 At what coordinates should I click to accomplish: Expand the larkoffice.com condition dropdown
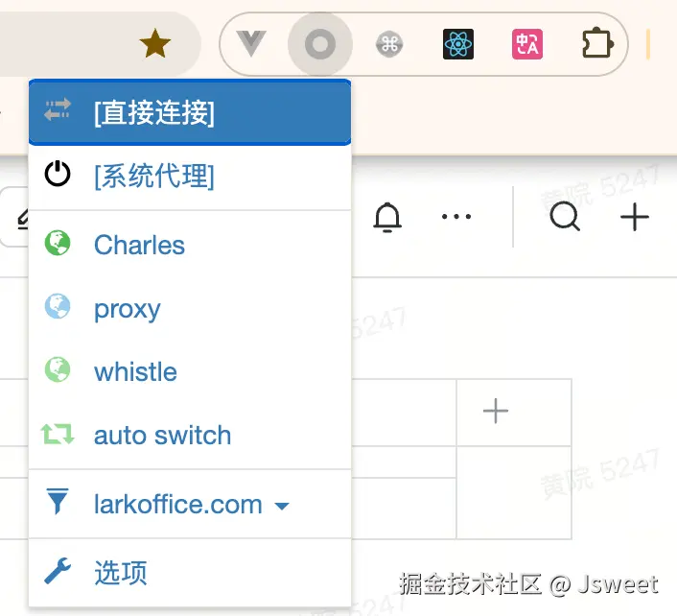(190, 504)
